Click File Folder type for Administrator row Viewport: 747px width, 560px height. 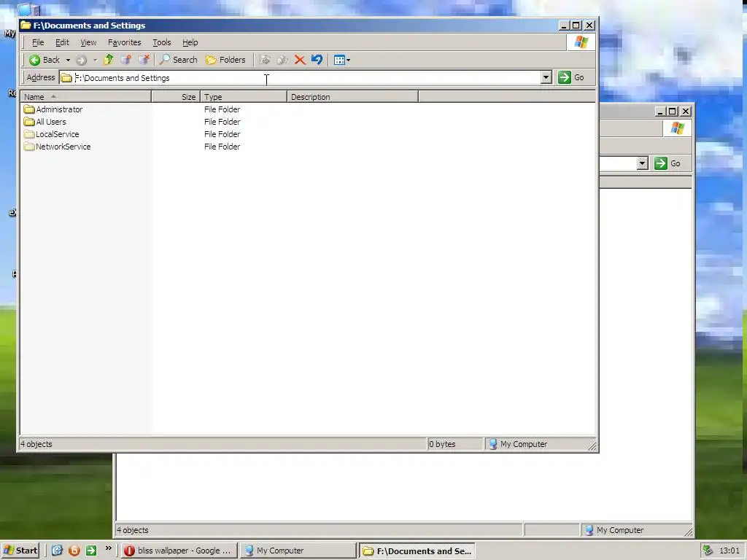pos(222,109)
